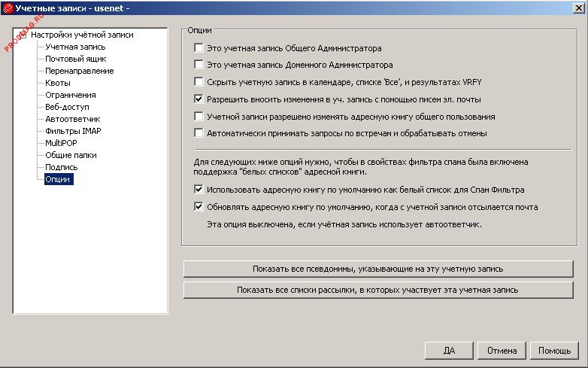Uncheck Разрешить вносить изменения в уч. запись

click(x=199, y=99)
